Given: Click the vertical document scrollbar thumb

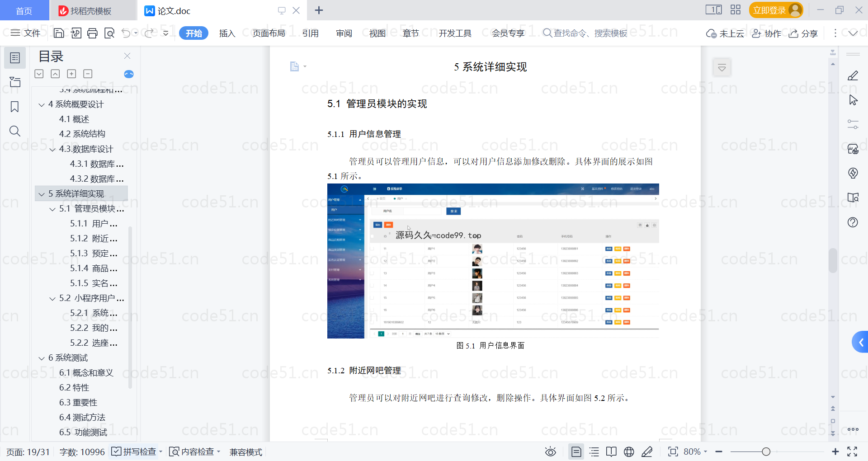Looking at the screenshot, I should point(833,260).
